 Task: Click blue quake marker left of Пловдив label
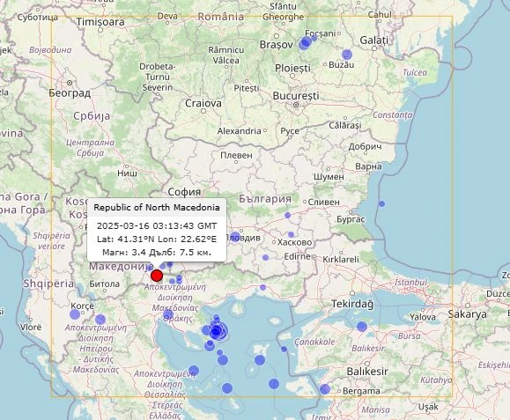click(235, 237)
